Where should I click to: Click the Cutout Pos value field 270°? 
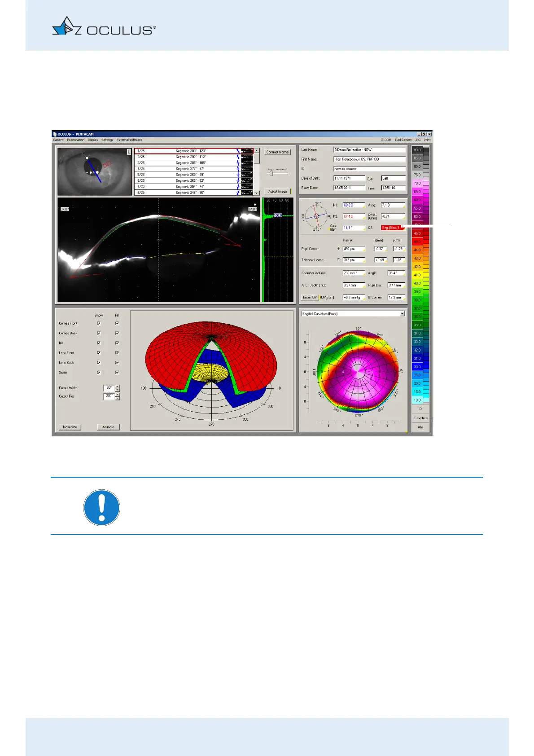(109, 396)
